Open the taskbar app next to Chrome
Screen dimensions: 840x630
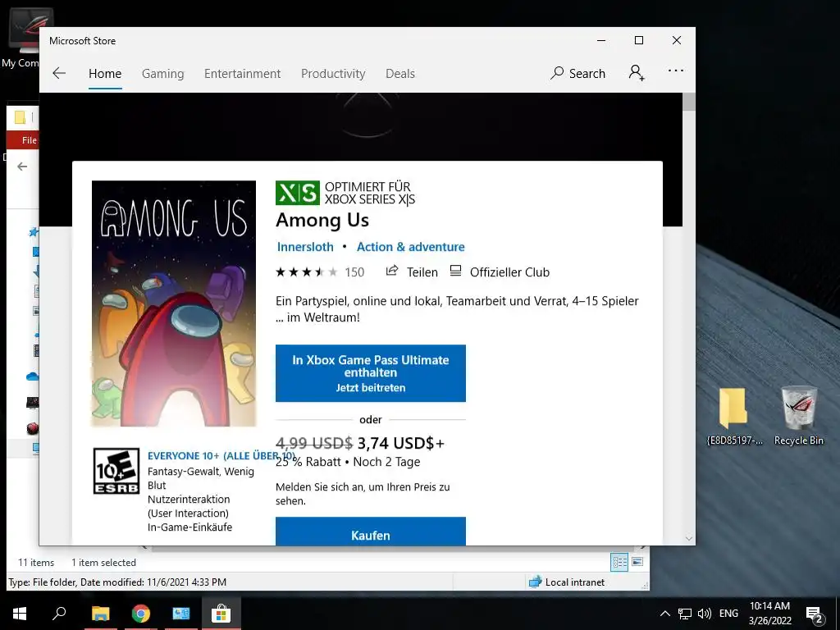[180, 614]
